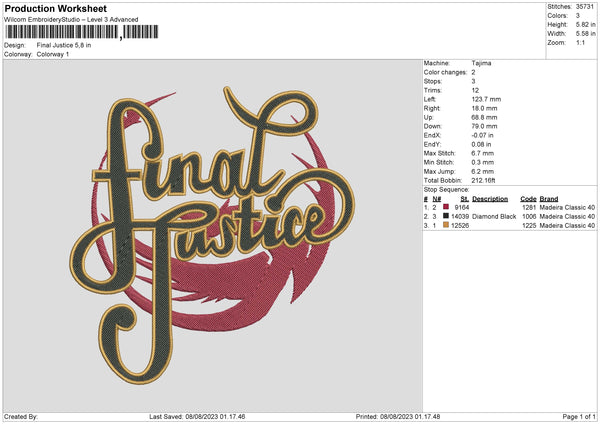The image size is (600, 424).
Task: Click the height value 5.82 in
Action: point(585,24)
